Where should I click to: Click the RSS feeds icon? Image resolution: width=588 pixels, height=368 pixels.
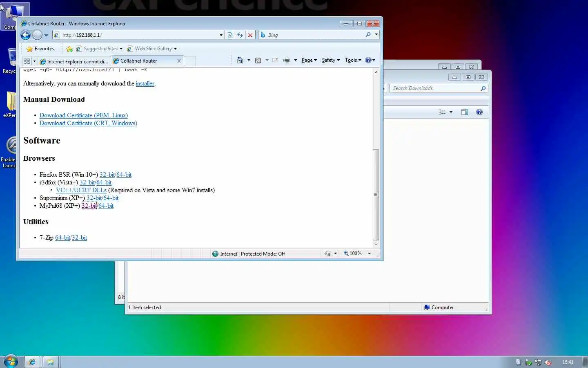[258, 61]
